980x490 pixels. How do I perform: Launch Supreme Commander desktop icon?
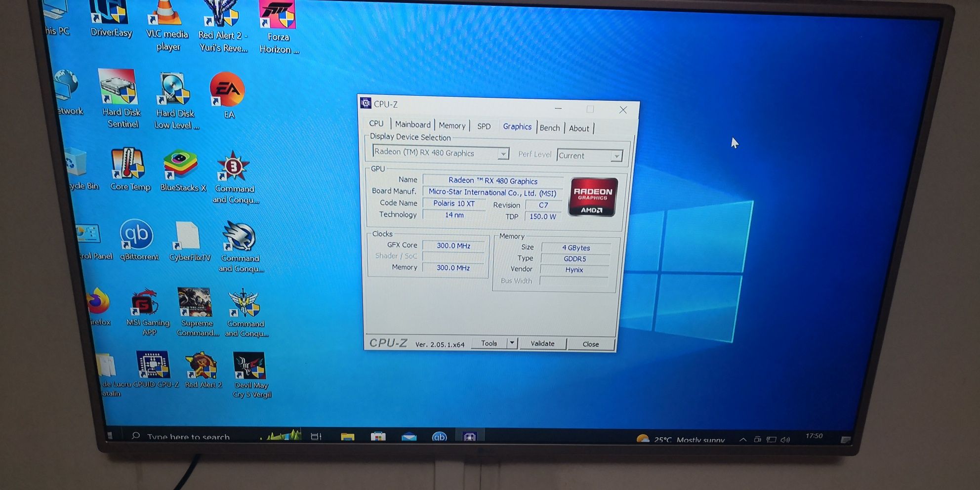pyautogui.click(x=197, y=312)
